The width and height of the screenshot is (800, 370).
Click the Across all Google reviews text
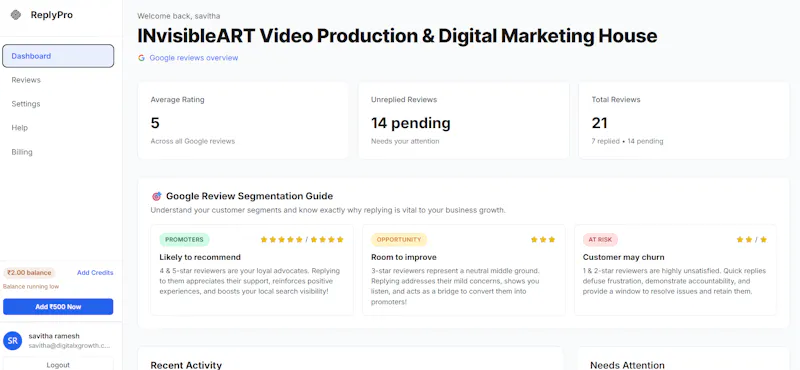click(193, 141)
